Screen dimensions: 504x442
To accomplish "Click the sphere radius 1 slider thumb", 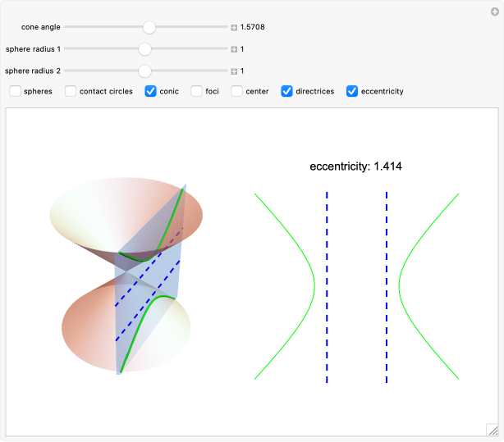I will coord(145,49).
